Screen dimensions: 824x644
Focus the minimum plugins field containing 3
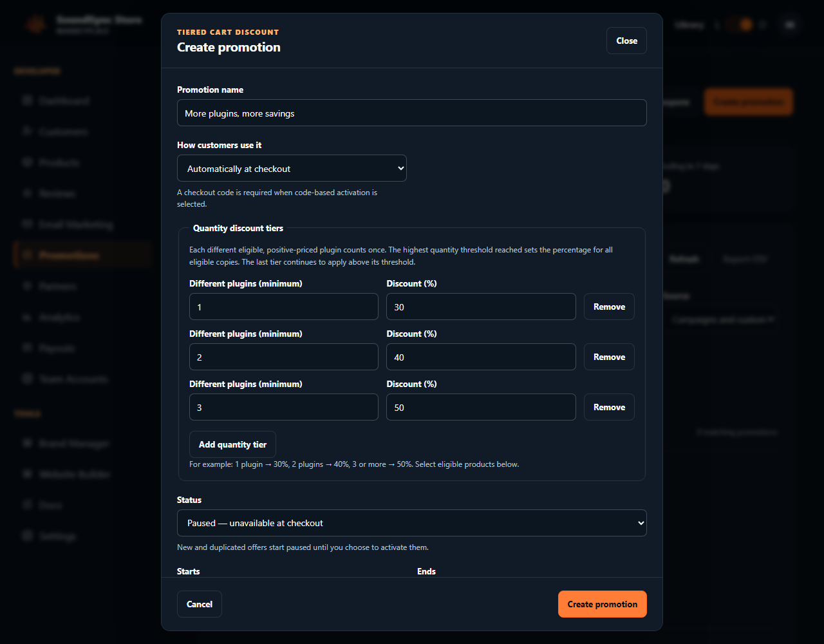point(284,407)
